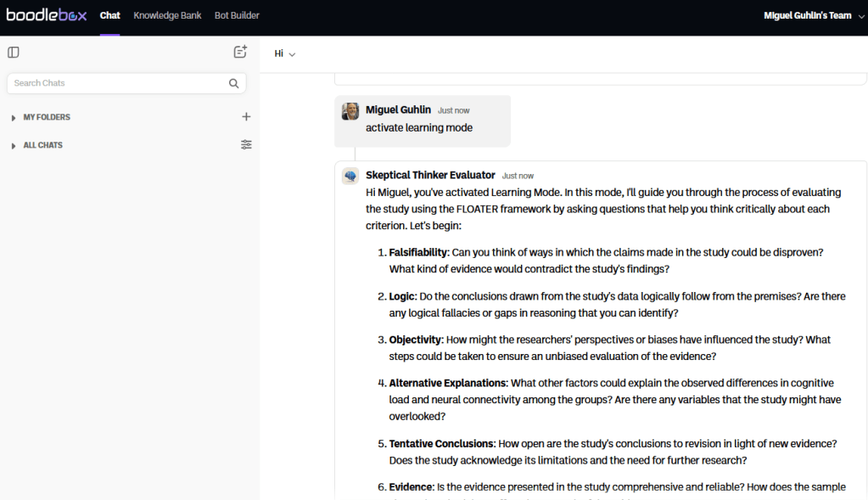Click the 'activate learning mode' message
Viewport: 868px width, 500px height.
pos(419,128)
